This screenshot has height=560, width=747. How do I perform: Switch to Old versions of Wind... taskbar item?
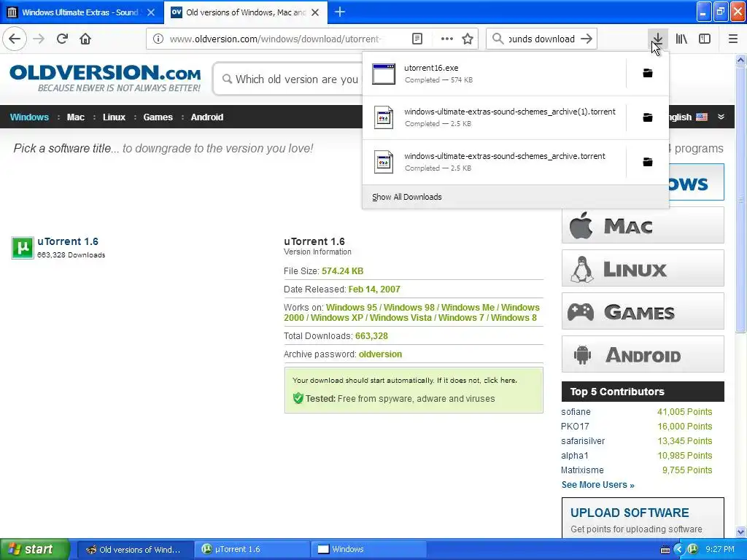[x=135, y=549]
